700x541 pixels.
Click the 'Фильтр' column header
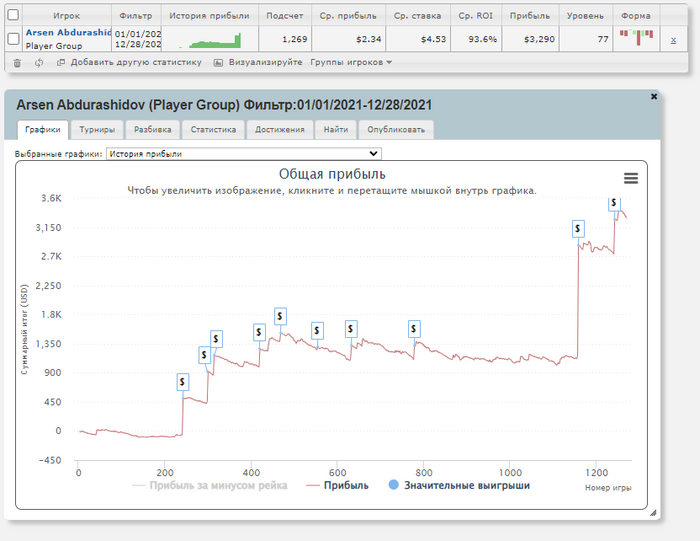point(136,16)
